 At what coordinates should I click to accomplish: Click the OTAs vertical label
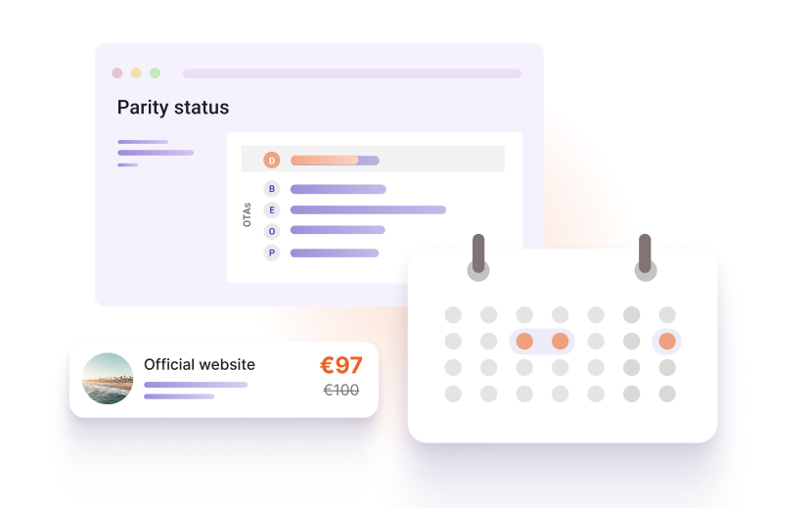point(248,214)
